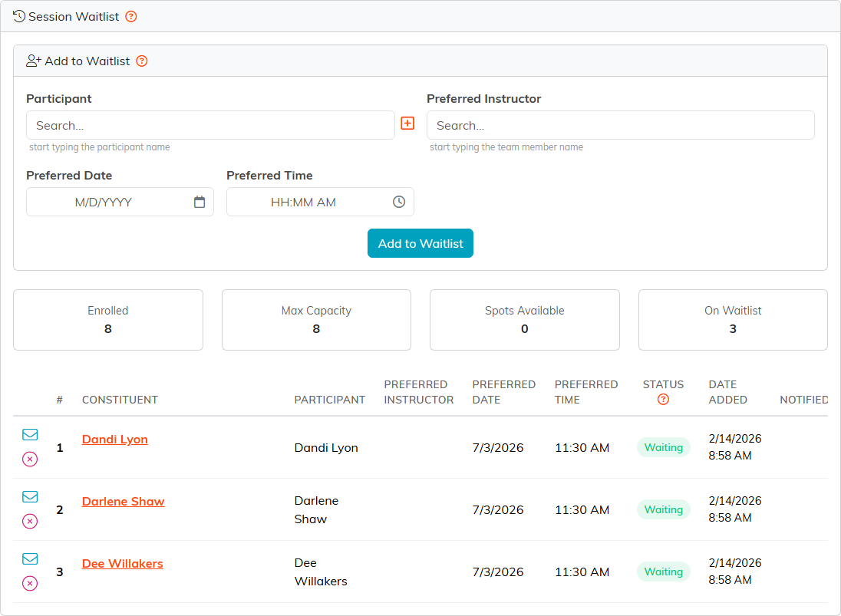Viewport: 841px width, 616px height.
Task: Focus the Participant search field
Action: pos(210,126)
